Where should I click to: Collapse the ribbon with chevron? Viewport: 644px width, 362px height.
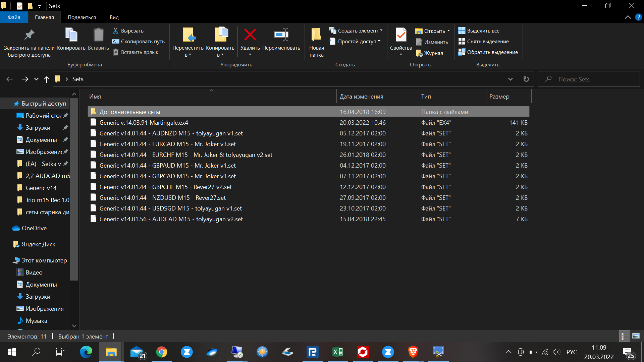pos(628,17)
